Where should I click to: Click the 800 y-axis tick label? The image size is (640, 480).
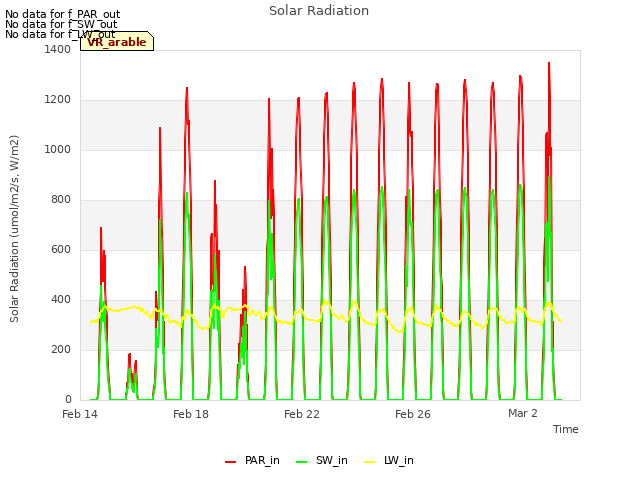click(61, 200)
